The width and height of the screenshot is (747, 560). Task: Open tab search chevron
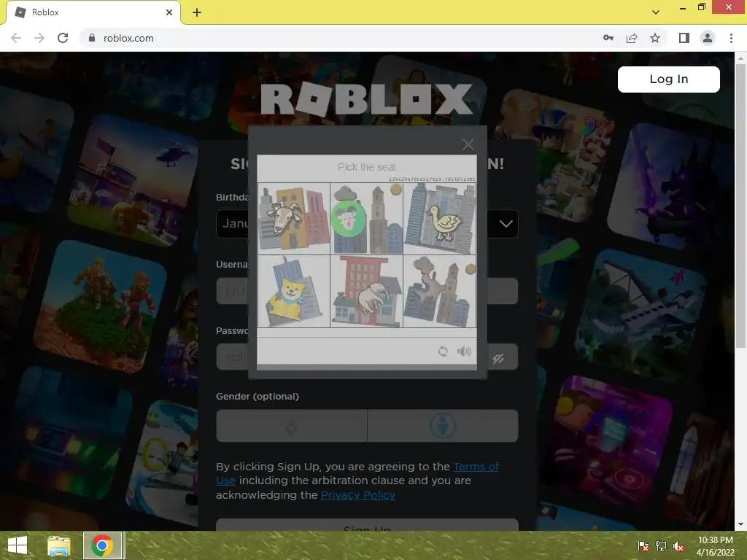656,12
